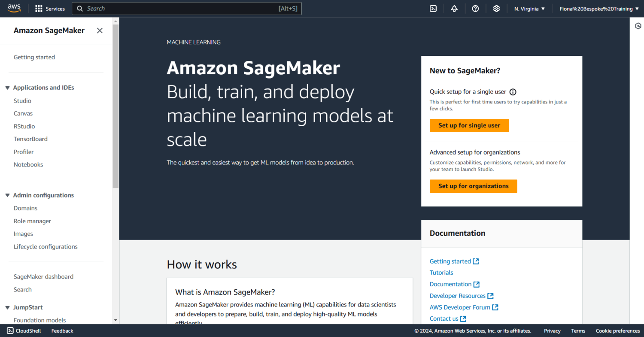
Task: Open CloudShell from the bottom status bar
Action: click(x=24, y=331)
